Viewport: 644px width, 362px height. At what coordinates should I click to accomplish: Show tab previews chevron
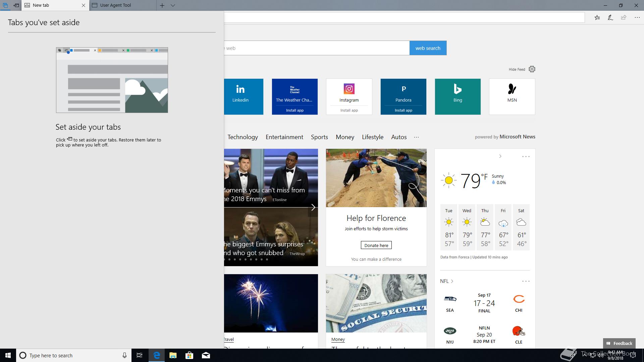tap(173, 5)
